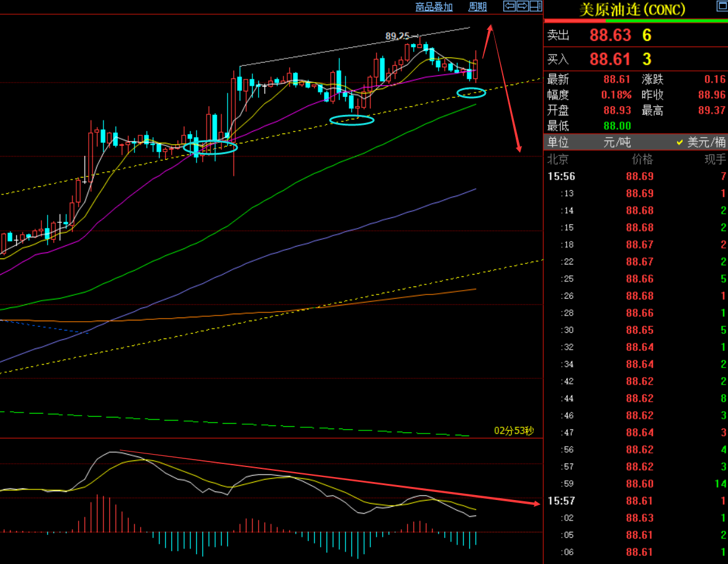Select the 美元/桶 unit option
Screen dimensions: 728x564
701,142
